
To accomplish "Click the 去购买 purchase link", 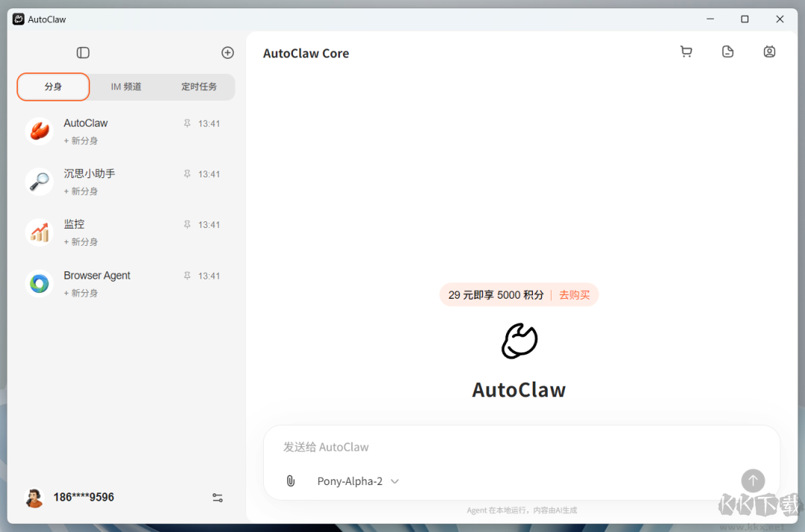I will (574, 294).
